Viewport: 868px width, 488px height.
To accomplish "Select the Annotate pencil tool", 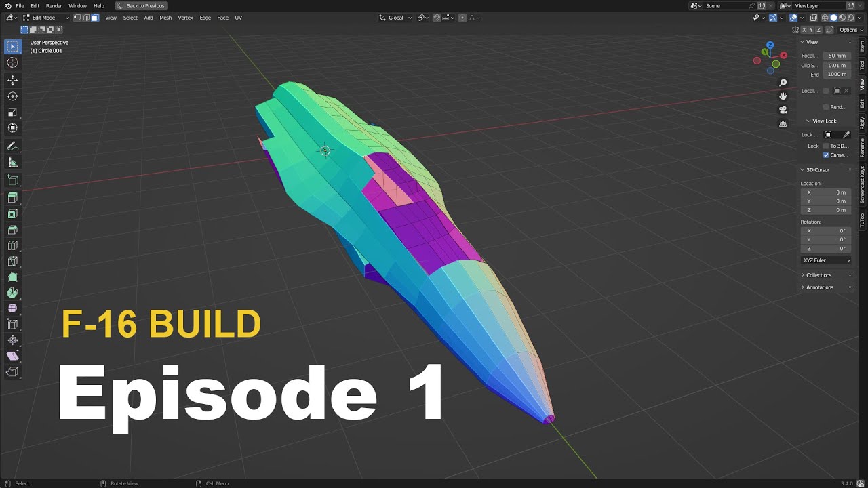I will click(x=12, y=146).
